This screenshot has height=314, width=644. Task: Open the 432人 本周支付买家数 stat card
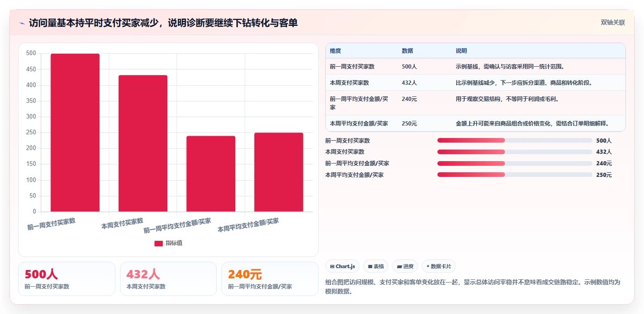(x=168, y=279)
